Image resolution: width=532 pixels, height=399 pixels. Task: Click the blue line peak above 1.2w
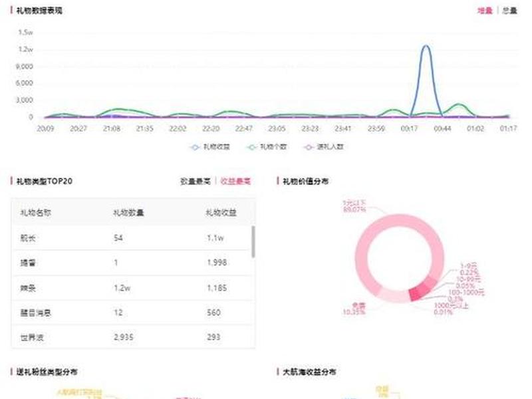point(426,45)
